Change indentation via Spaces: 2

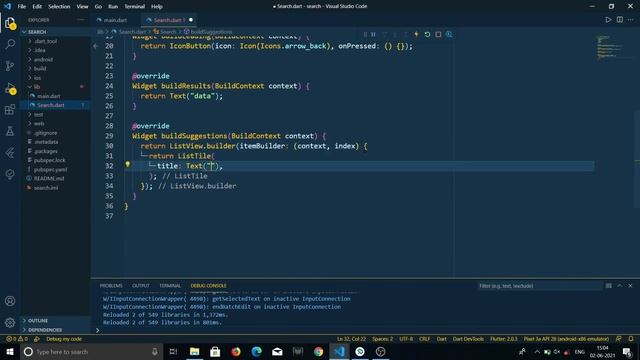382,339
